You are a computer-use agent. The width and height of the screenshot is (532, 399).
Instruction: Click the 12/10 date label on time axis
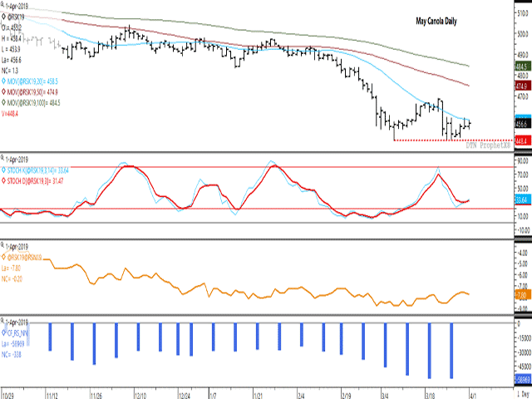(140, 396)
